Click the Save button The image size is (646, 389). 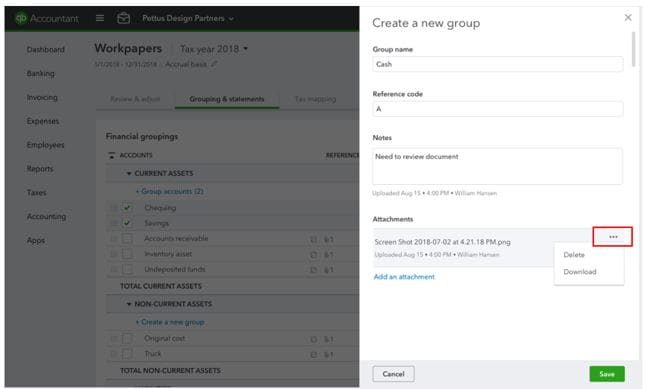[x=607, y=374]
